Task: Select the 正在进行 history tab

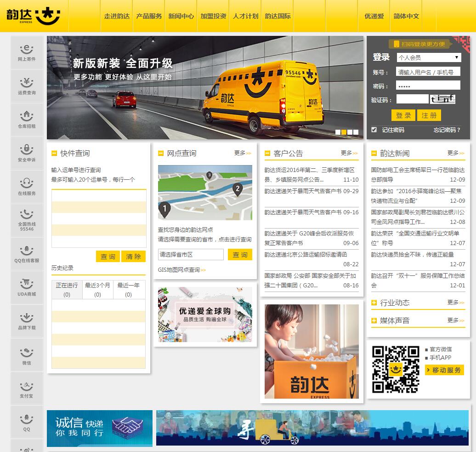Action: [x=67, y=290]
